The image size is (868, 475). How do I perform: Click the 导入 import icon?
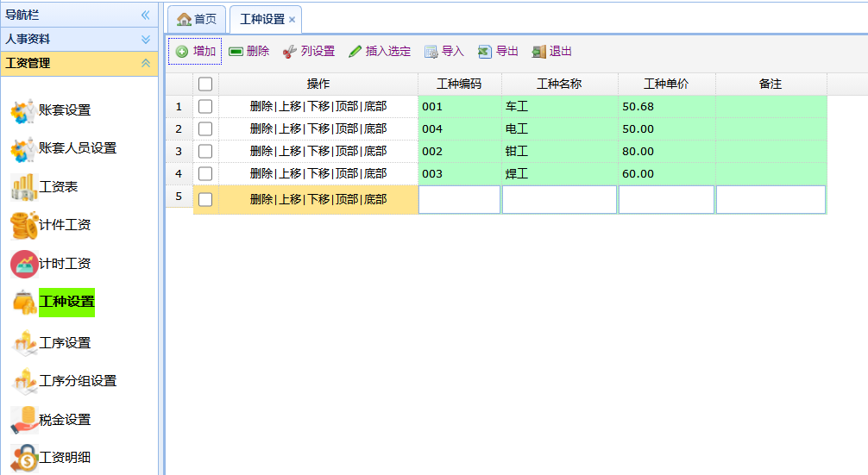[x=431, y=52]
